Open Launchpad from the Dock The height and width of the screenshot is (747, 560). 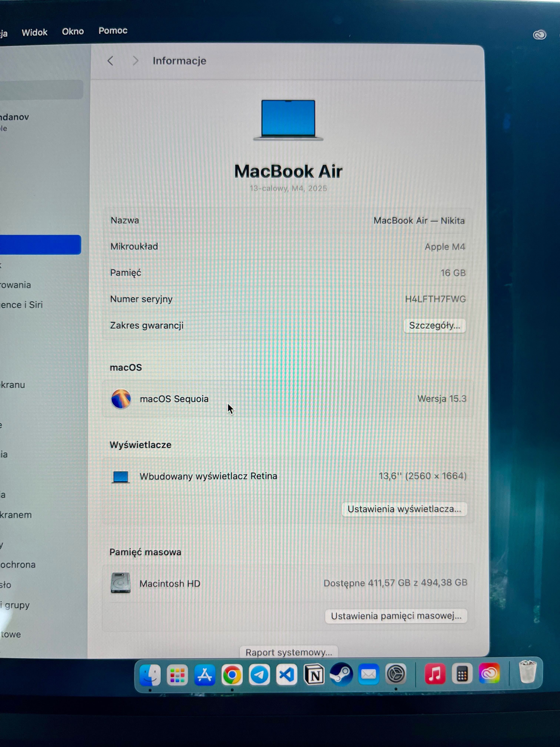[177, 675]
